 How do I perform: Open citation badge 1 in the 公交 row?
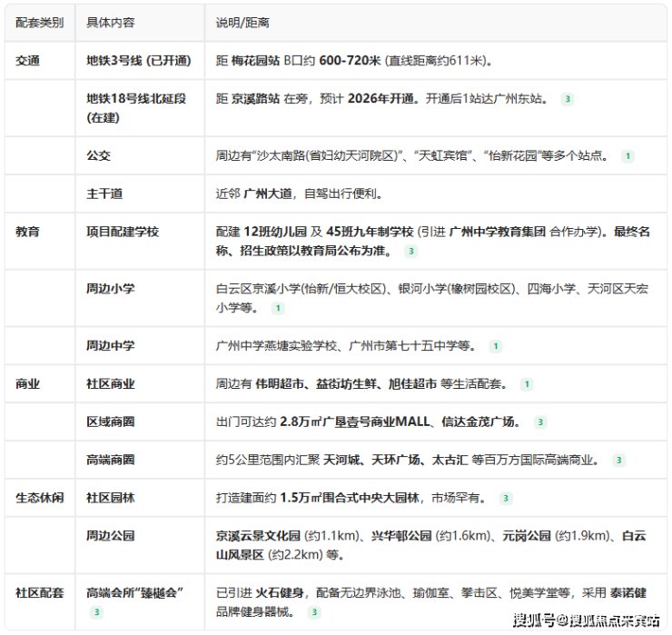[627, 156]
